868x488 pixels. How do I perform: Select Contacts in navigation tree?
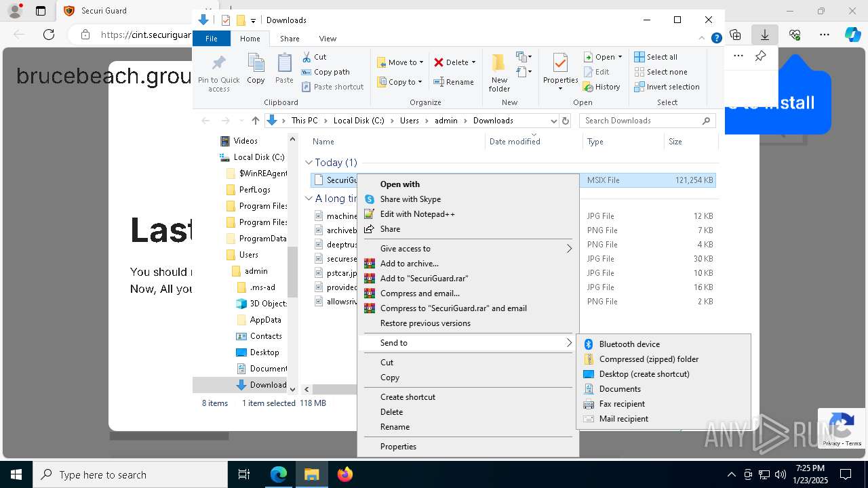(266, 336)
